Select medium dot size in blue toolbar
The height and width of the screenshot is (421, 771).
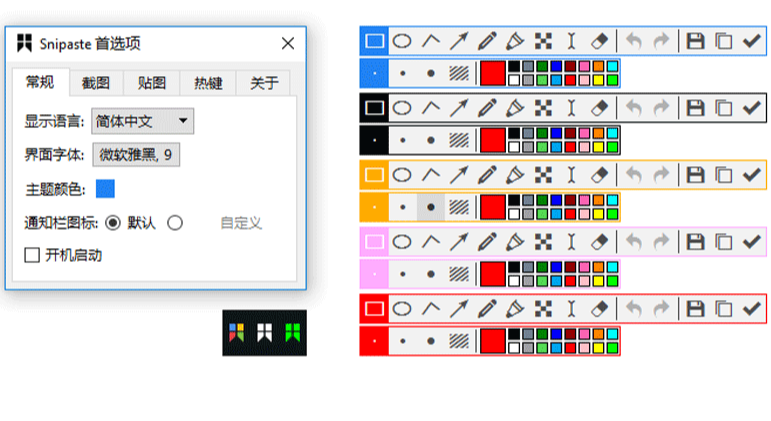tap(403, 73)
